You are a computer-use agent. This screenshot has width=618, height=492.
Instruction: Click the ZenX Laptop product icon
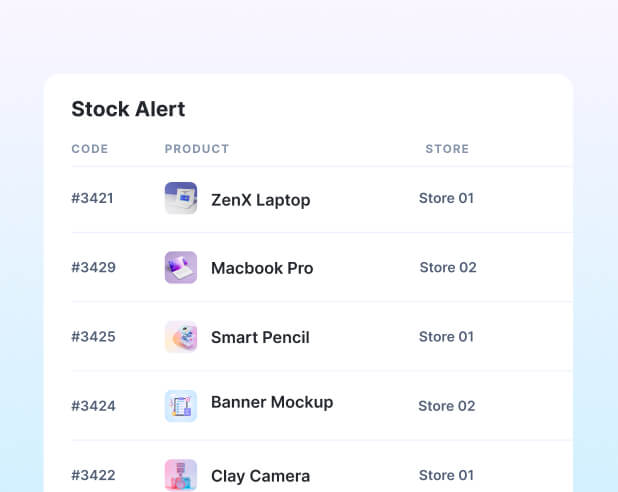tap(181, 198)
